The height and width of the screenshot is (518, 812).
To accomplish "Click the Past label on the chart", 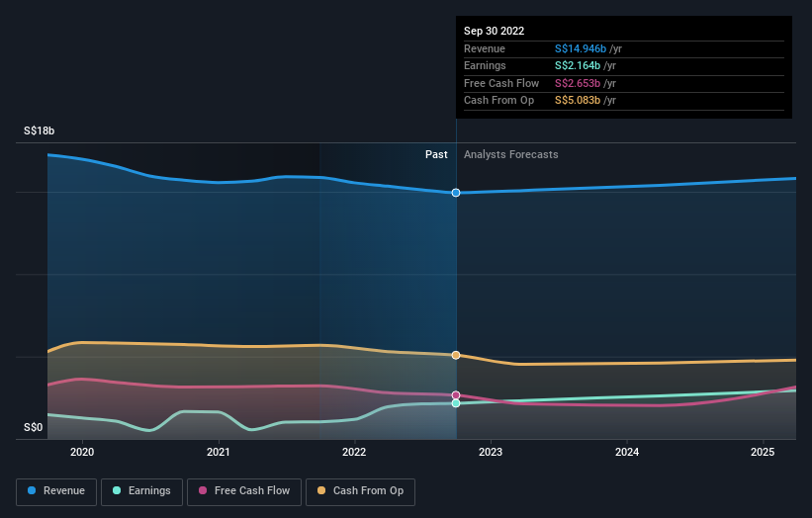I will pos(436,154).
